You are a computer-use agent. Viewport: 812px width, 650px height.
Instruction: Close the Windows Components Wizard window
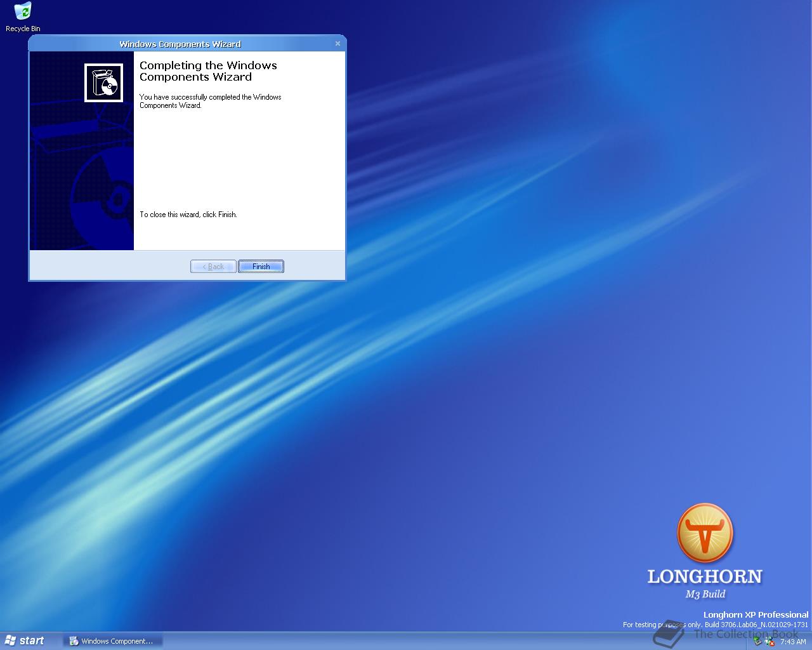pos(337,44)
